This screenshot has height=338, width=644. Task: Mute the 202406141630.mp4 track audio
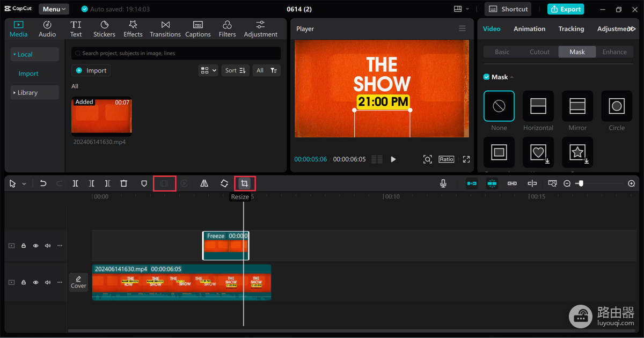tap(48, 282)
